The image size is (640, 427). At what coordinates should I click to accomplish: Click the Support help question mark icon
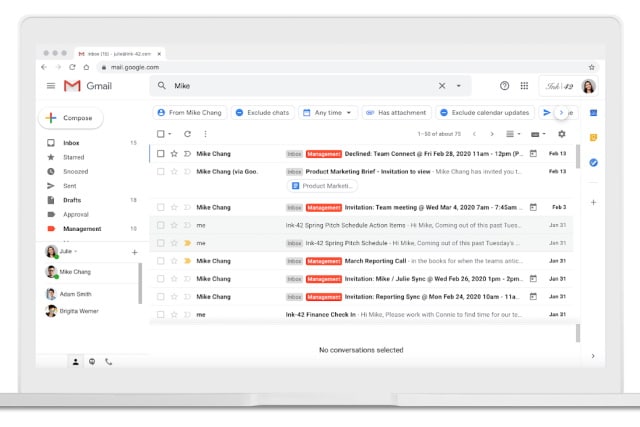(504, 86)
